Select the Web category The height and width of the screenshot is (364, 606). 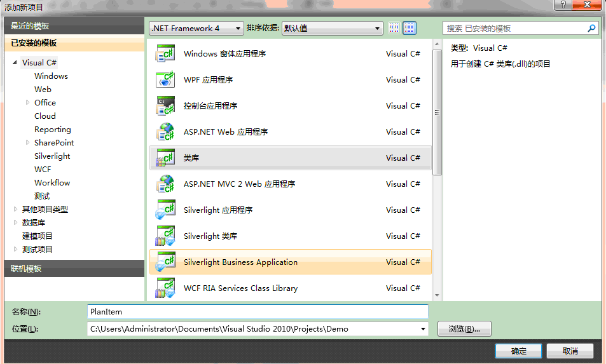(43, 89)
